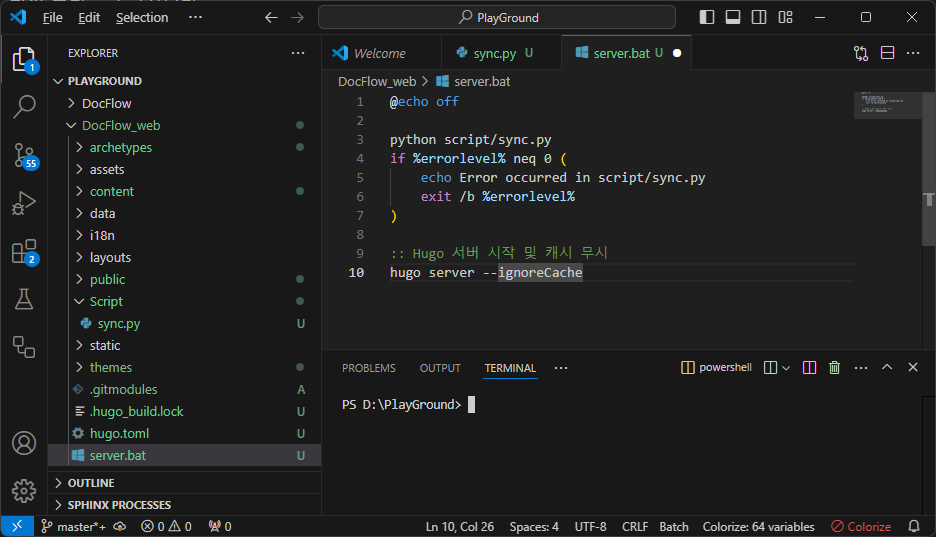Open the Extensions view icon
This screenshot has height=537, width=936.
pyautogui.click(x=25, y=252)
